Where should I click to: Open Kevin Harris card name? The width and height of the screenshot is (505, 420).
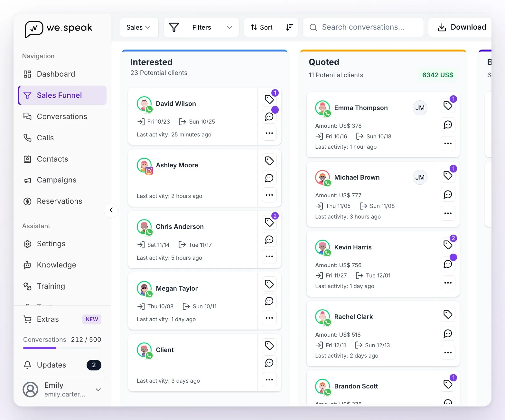coord(353,247)
